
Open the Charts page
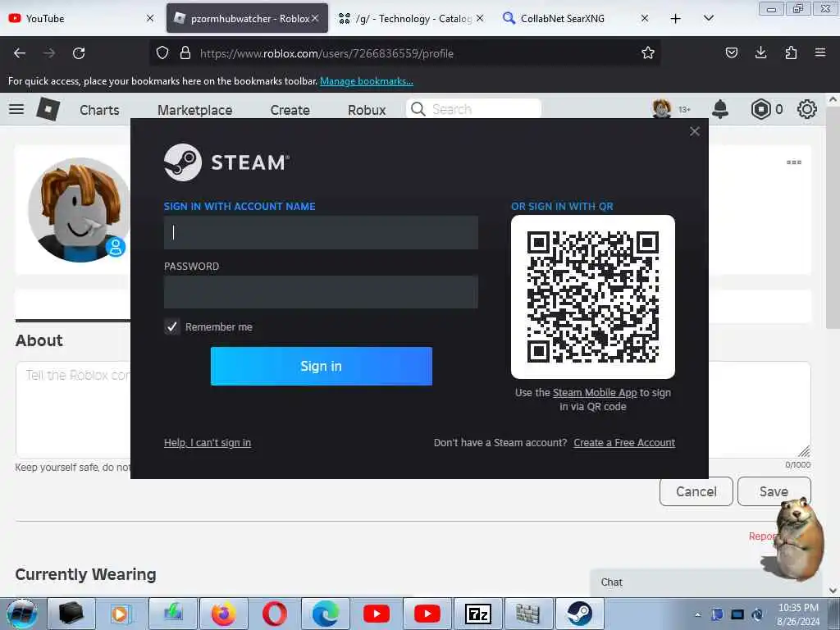(99, 111)
